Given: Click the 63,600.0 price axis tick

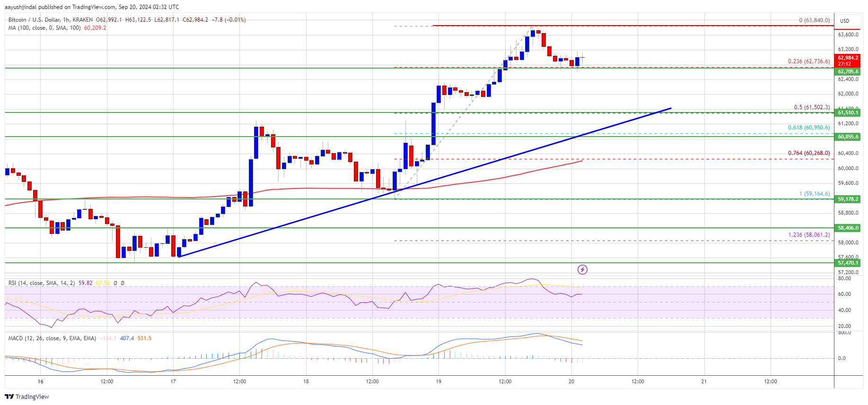Looking at the screenshot, I should (848, 34).
